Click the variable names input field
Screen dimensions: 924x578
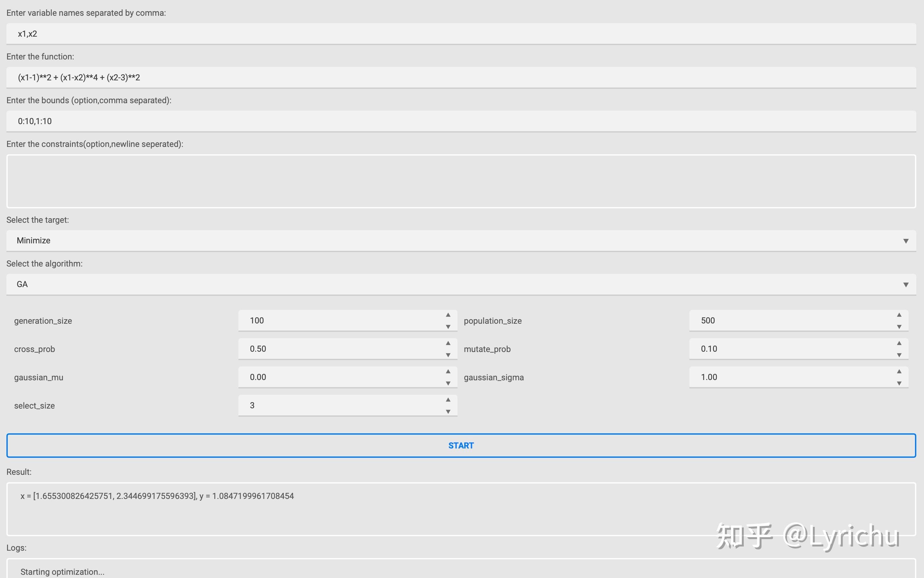[461, 34]
